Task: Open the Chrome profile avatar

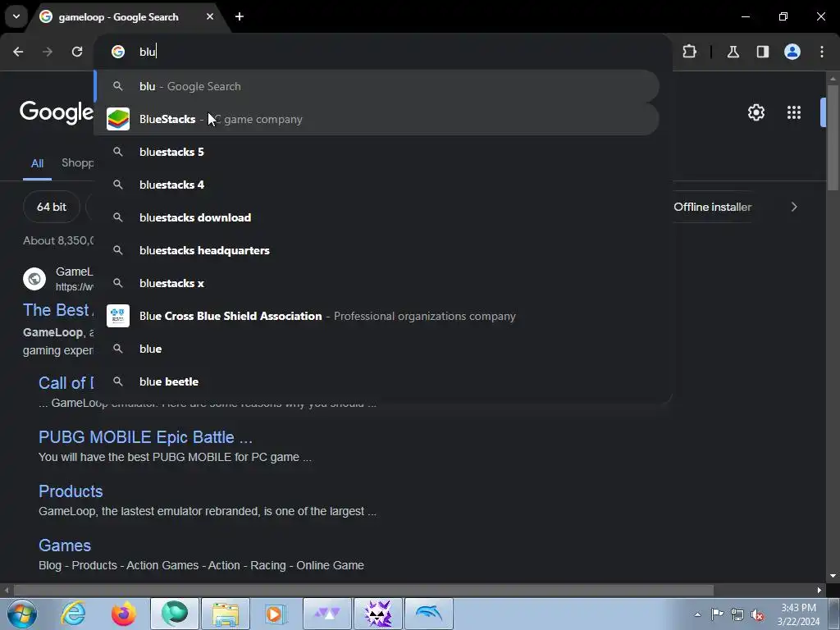Action: 792,52
